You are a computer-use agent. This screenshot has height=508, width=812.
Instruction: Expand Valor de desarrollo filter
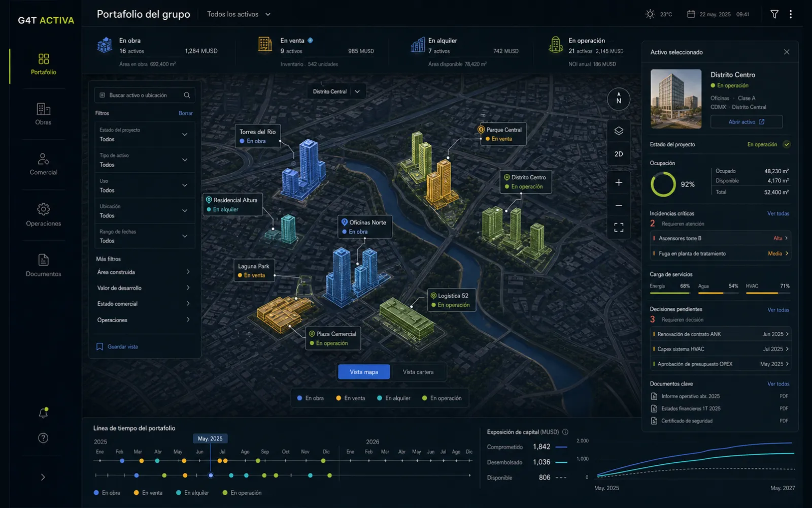click(x=144, y=288)
